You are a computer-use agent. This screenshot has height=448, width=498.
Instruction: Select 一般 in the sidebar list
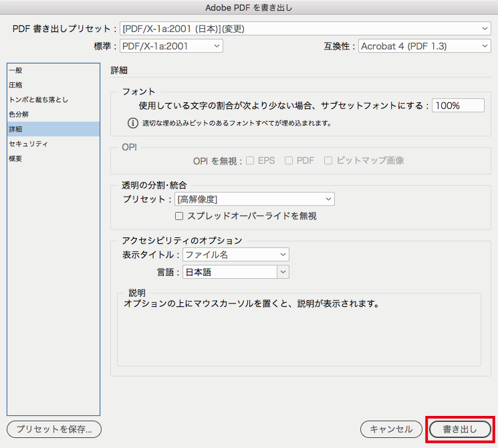(53, 70)
